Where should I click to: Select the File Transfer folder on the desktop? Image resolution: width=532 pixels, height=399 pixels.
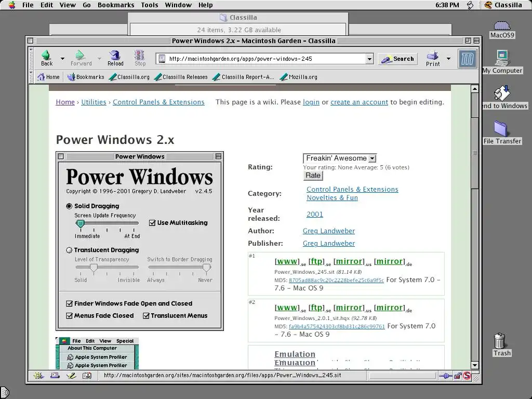[501, 129]
